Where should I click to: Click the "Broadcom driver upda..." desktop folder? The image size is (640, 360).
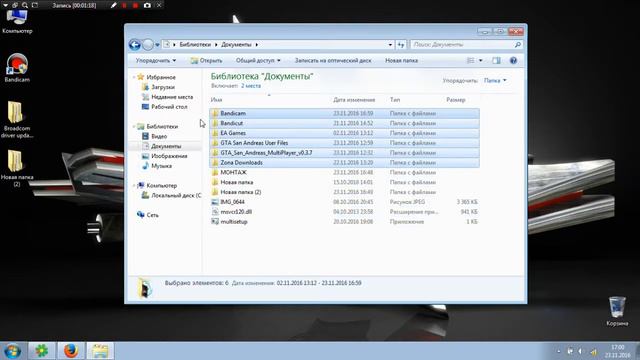coord(17,120)
